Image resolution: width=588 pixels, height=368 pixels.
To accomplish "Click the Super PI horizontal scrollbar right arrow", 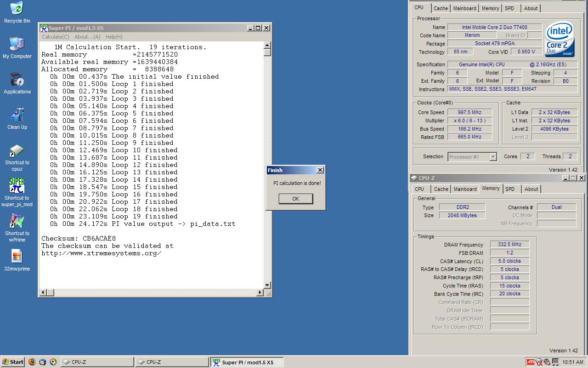I will point(260,293).
